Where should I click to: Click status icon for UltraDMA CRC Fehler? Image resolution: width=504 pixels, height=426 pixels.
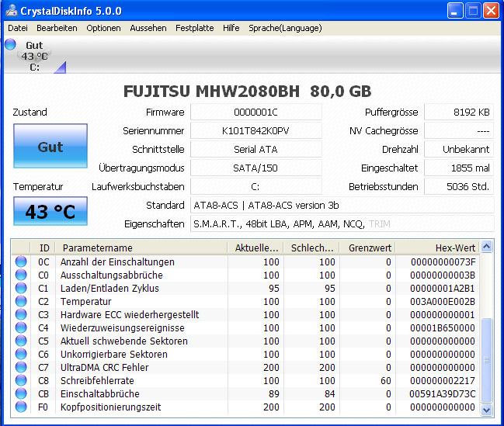21,367
